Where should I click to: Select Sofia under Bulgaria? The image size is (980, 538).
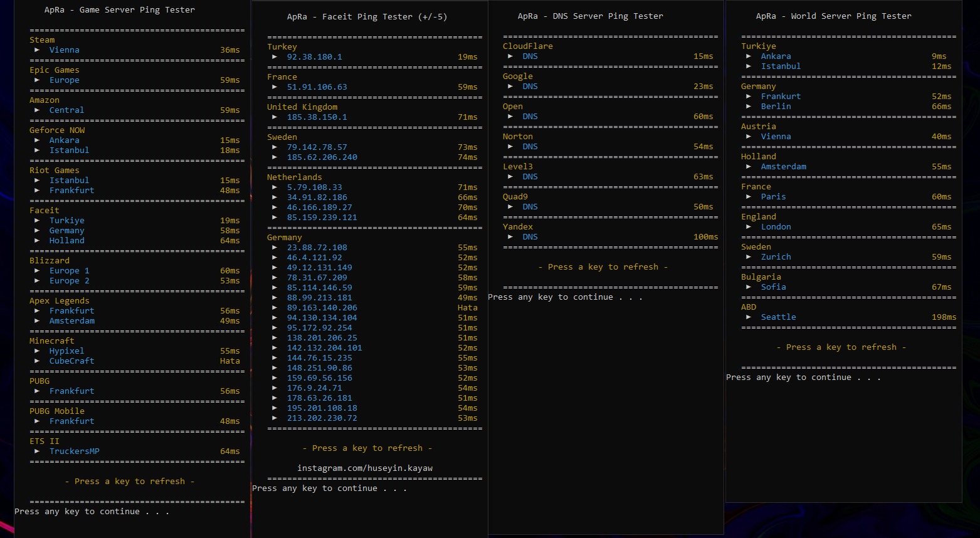(x=774, y=287)
